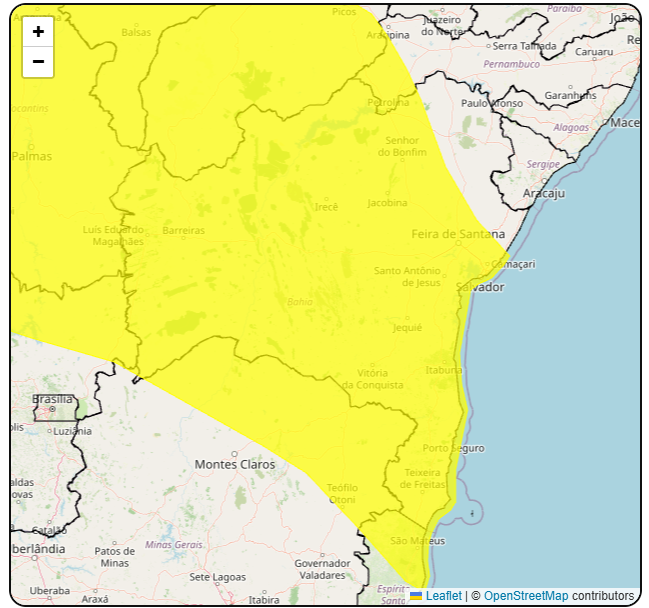Viewport: 649px width, 608px height.
Task: Click the Camaçari label
Action: pyautogui.click(x=513, y=264)
